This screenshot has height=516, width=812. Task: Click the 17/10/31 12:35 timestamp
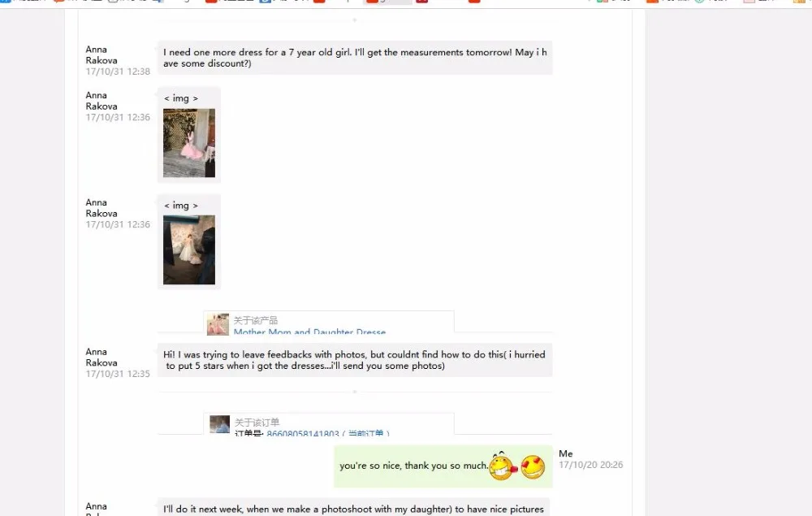pyautogui.click(x=118, y=374)
